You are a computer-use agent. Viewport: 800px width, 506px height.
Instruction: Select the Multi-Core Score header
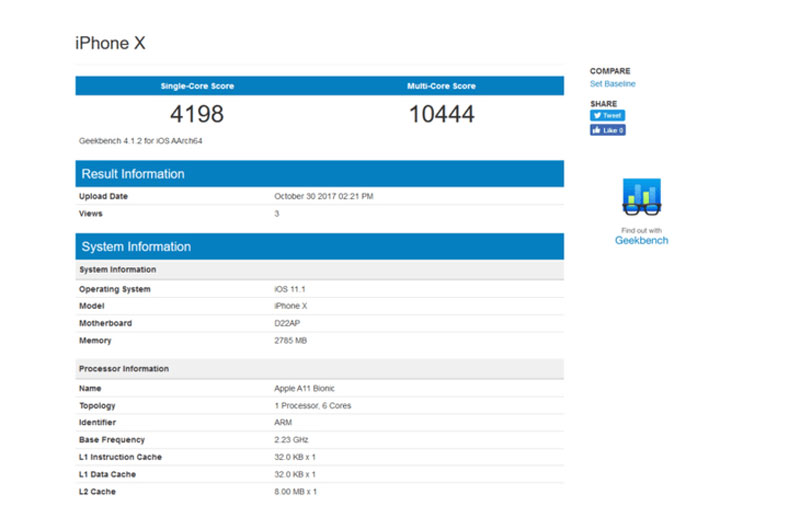tap(441, 86)
